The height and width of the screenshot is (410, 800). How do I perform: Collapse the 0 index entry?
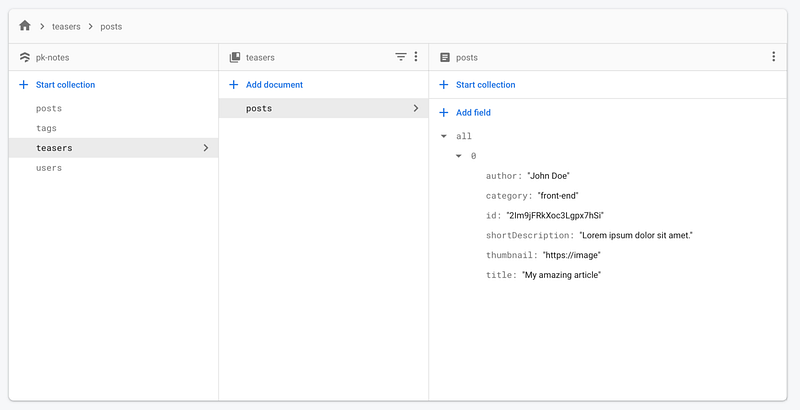[x=459, y=156]
